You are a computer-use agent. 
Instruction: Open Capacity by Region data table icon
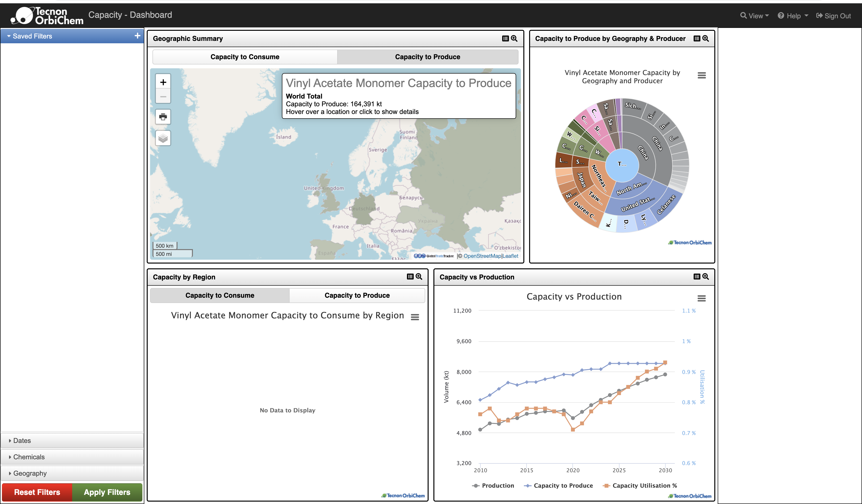pyautogui.click(x=410, y=277)
